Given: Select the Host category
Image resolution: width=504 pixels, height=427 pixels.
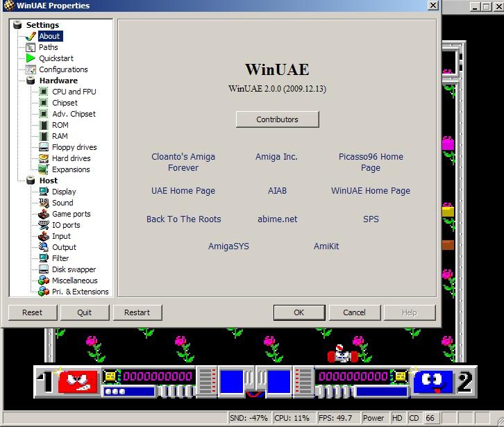Looking at the screenshot, I should 49,181.
